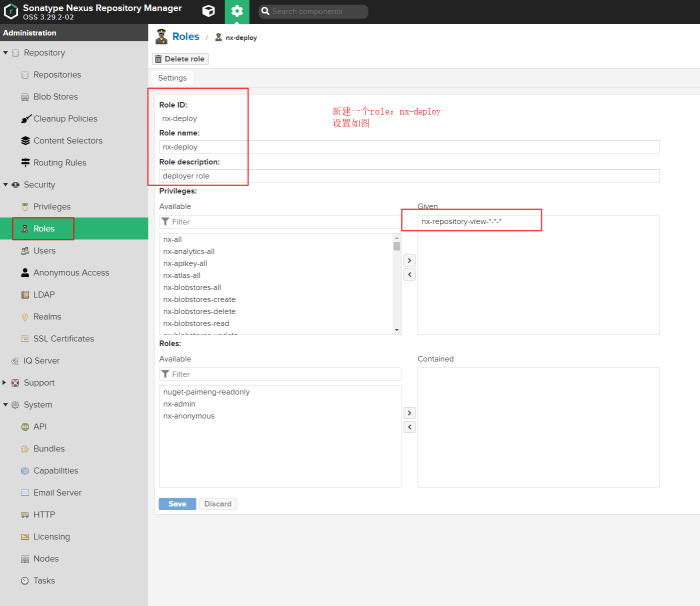Open Anonymous Access in the sidebar
700x606 pixels.
tap(71, 272)
